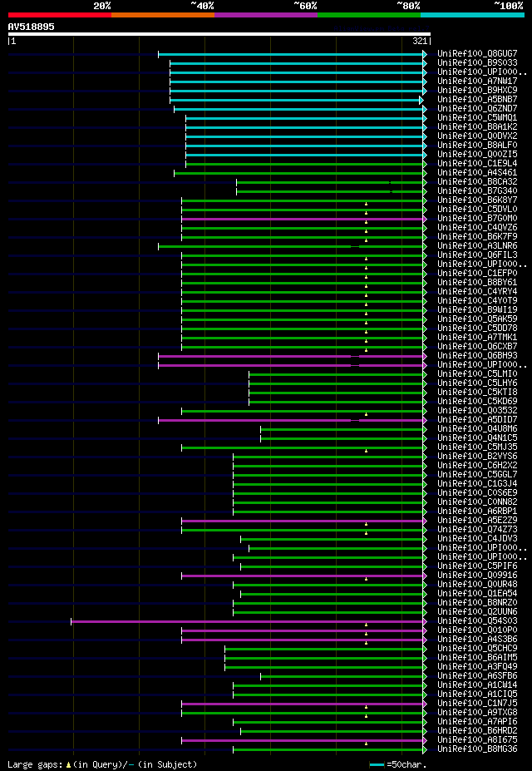Select the UniRef100_Q54S03 hit name

[x=477, y=621]
